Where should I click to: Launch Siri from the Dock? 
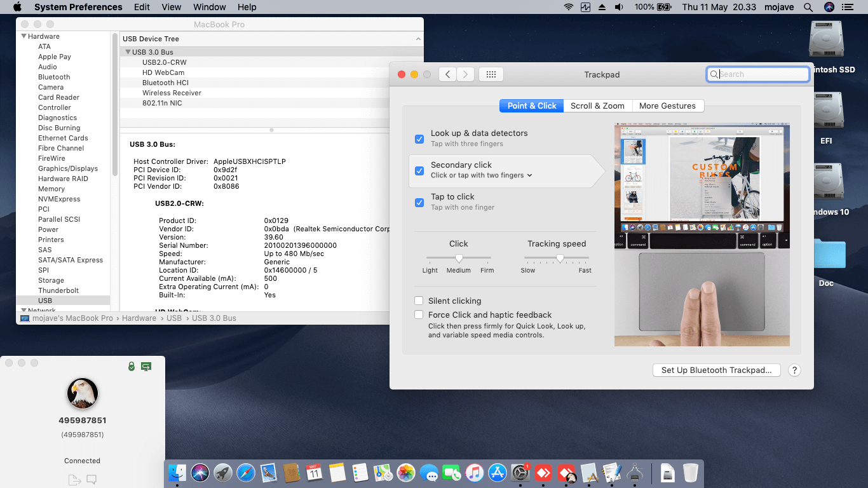tap(200, 473)
